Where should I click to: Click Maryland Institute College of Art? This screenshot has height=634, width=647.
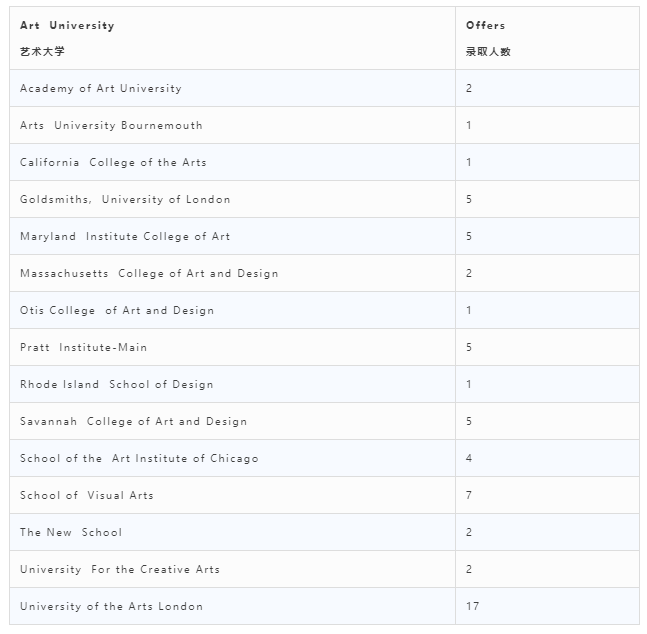[x=125, y=237]
